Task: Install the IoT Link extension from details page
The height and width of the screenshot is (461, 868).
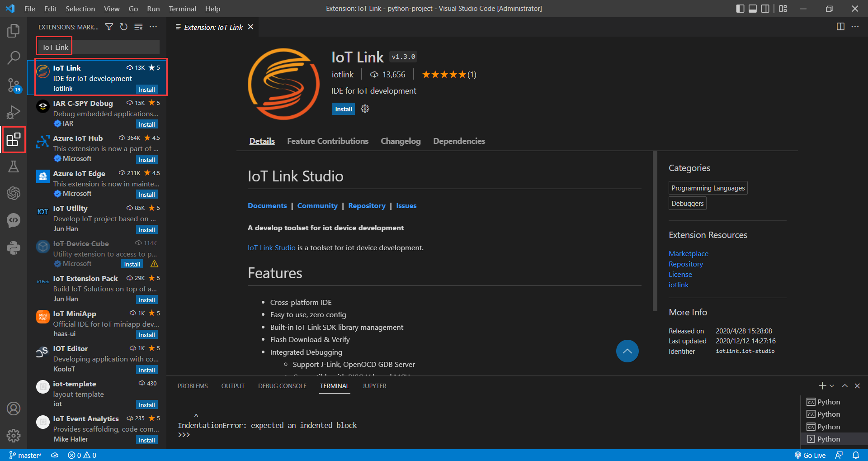Action: pyautogui.click(x=343, y=109)
